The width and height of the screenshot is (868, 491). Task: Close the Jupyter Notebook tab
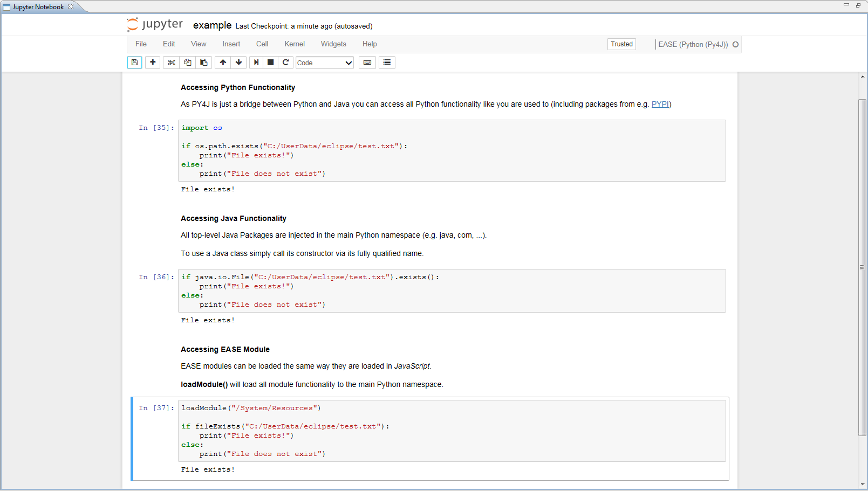(x=70, y=6)
